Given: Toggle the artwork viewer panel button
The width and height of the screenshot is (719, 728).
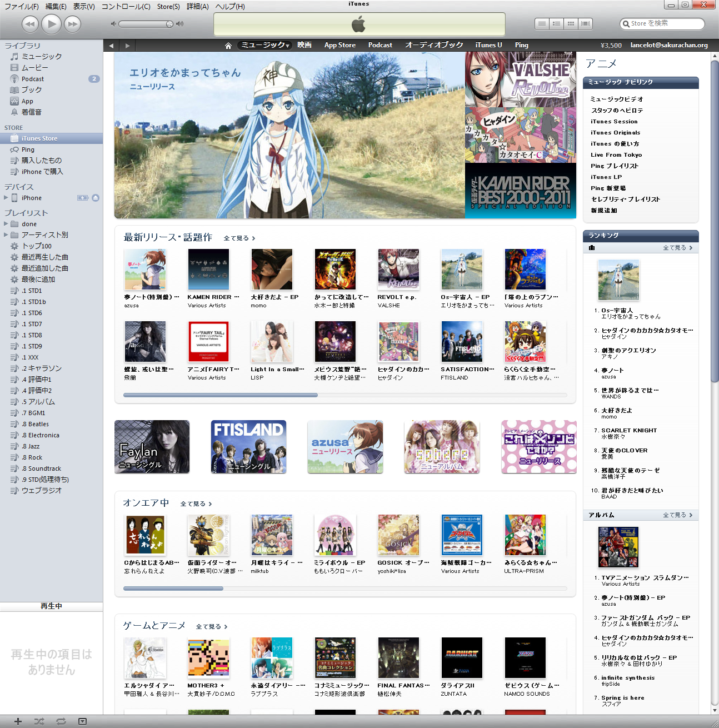Looking at the screenshot, I should pos(82,721).
